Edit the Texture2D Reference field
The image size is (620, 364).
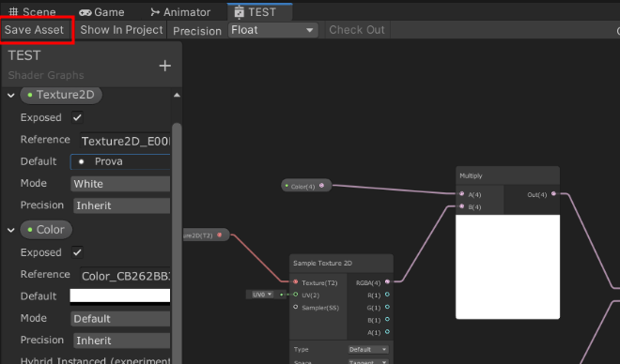coord(125,141)
